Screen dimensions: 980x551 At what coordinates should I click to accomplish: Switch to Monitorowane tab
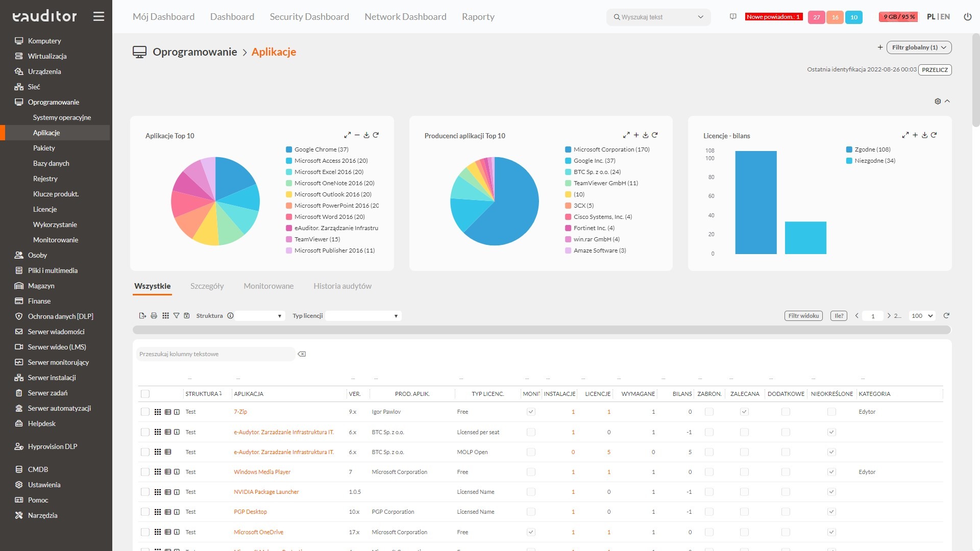268,286
